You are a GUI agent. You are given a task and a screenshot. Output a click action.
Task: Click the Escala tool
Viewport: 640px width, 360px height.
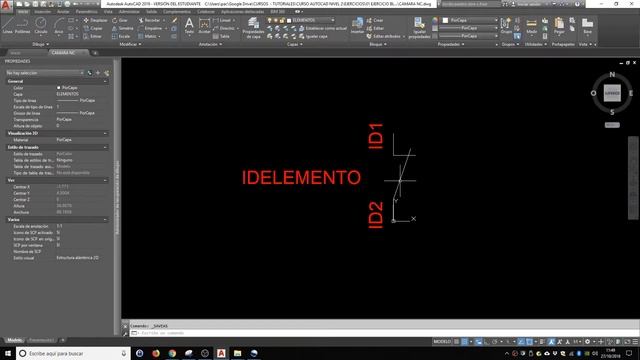click(121, 36)
